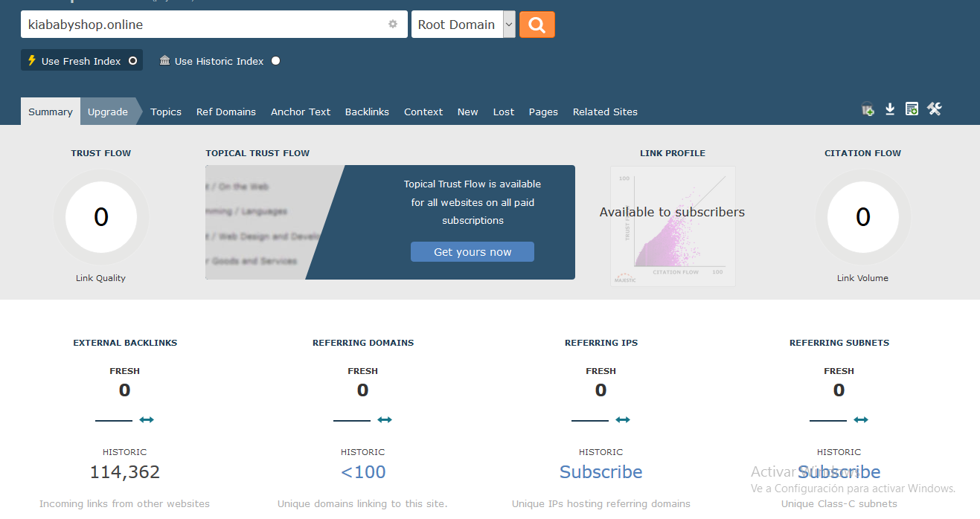The width and height of the screenshot is (980, 519).
Task: Click the EXTERNAL BACKLINKS heading
Action: (125, 343)
